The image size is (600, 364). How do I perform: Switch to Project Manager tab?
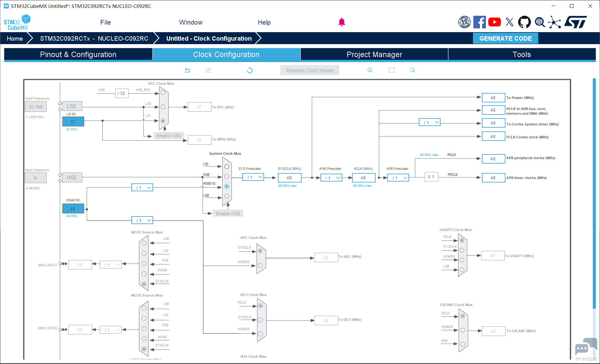(374, 55)
